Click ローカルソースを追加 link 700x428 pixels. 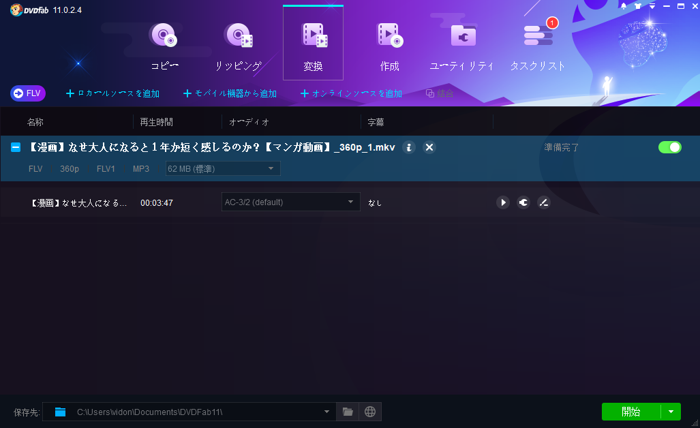[x=112, y=93]
